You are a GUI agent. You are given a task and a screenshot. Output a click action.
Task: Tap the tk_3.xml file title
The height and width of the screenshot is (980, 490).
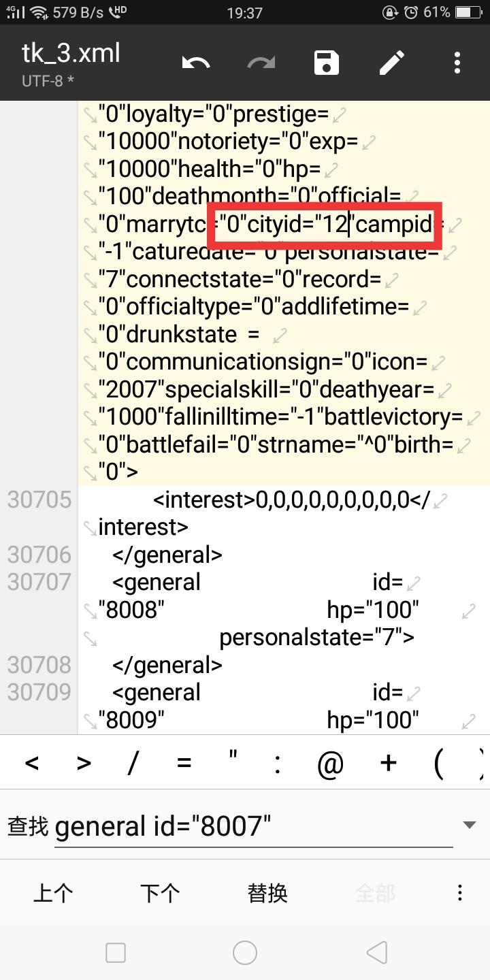coord(71,53)
